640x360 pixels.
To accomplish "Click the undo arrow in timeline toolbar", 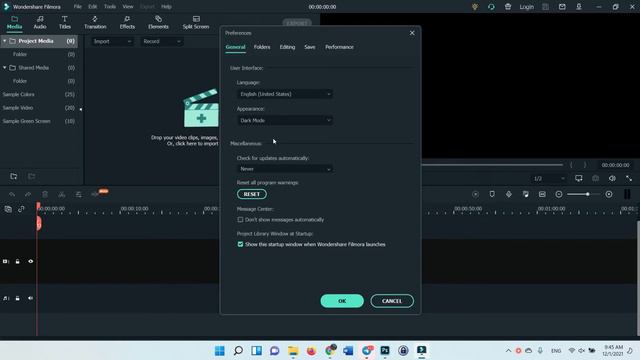I will (12, 195).
